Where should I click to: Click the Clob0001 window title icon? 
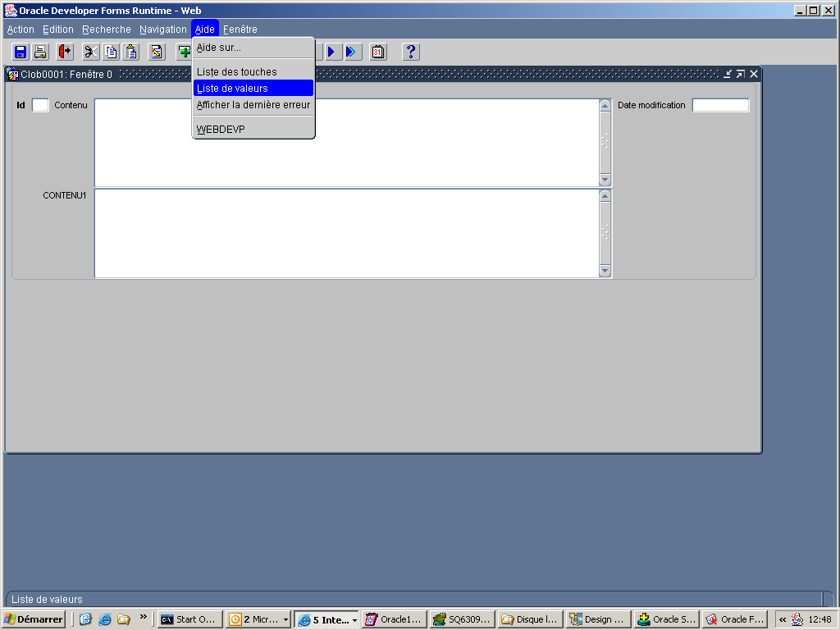point(13,74)
